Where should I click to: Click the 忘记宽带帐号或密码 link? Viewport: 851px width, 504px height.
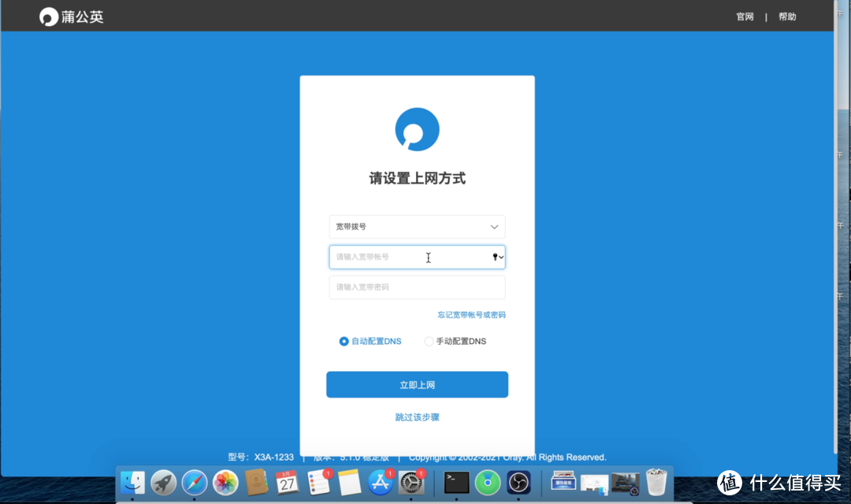click(472, 314)
